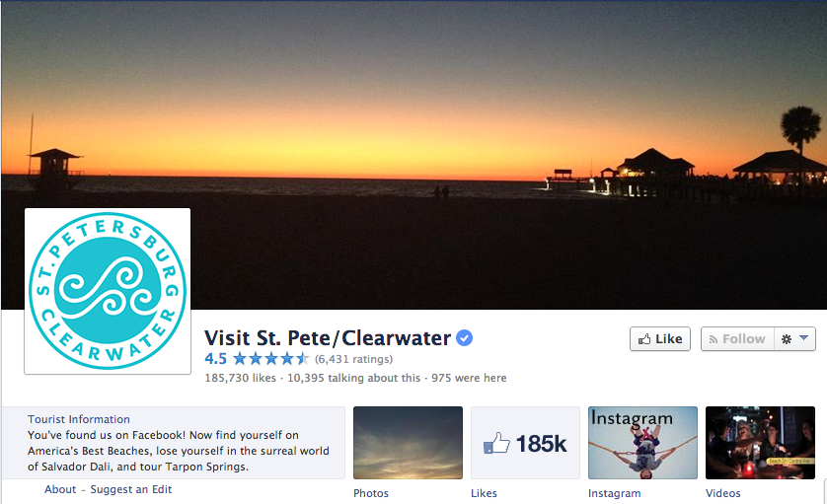Click the RSS icon in Follow button
The width and height of the screenshot is (827, 504).
tap(714, 339)
